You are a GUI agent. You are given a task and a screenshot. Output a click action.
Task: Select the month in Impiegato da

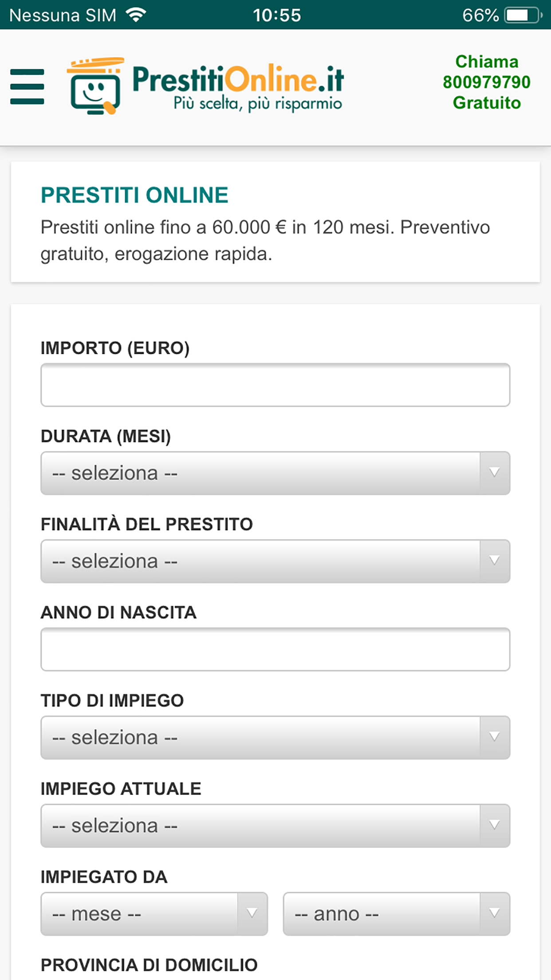139,914
